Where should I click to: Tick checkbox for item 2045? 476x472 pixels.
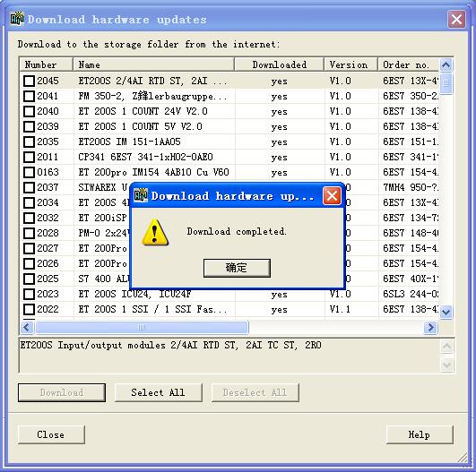30,81
